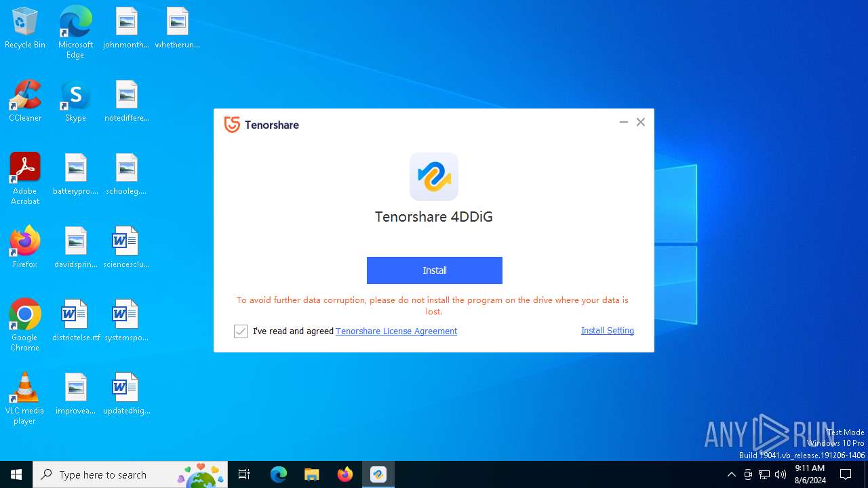
Task: Select the Google Chrome desktop shortcut
Action: point(25,325)
